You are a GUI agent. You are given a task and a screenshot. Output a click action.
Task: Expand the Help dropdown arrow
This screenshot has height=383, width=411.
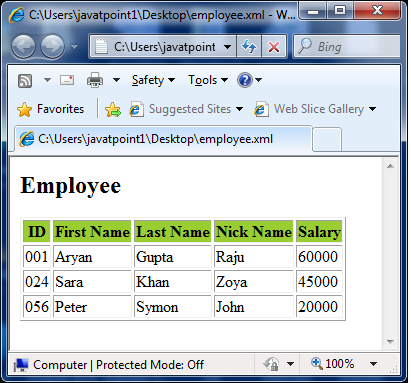(x=258, y=80)
